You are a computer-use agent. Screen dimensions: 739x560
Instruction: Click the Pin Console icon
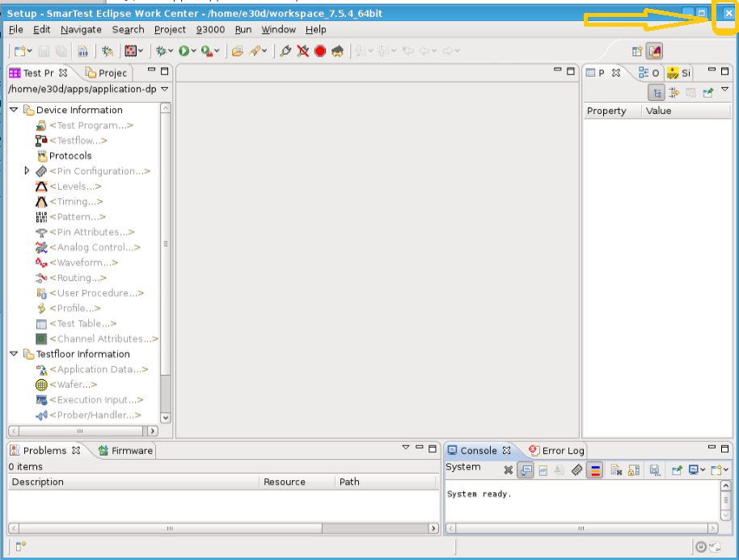click(676, 469)
